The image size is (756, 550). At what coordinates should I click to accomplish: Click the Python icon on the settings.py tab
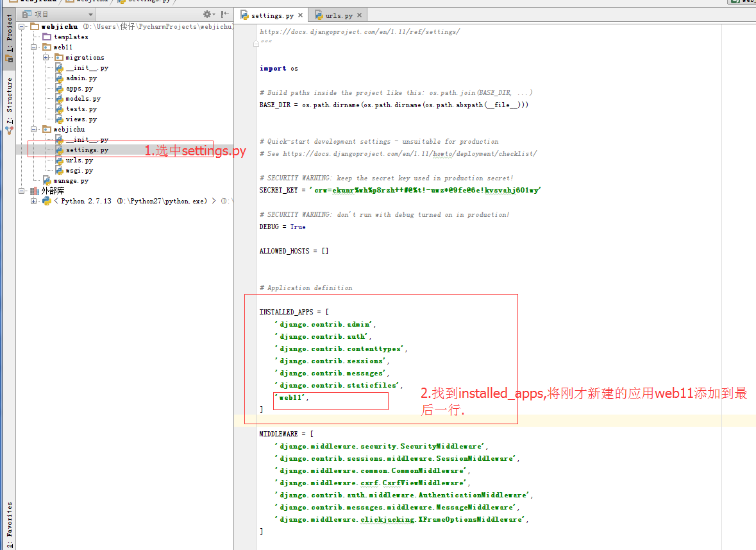pyautogui.click(x=244, y=15)
